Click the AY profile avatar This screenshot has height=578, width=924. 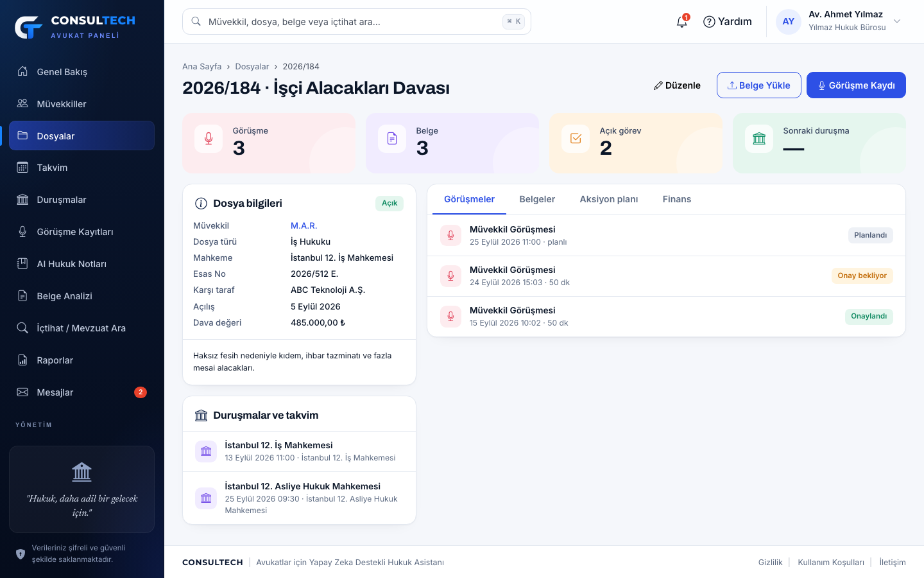coord(789,22)
